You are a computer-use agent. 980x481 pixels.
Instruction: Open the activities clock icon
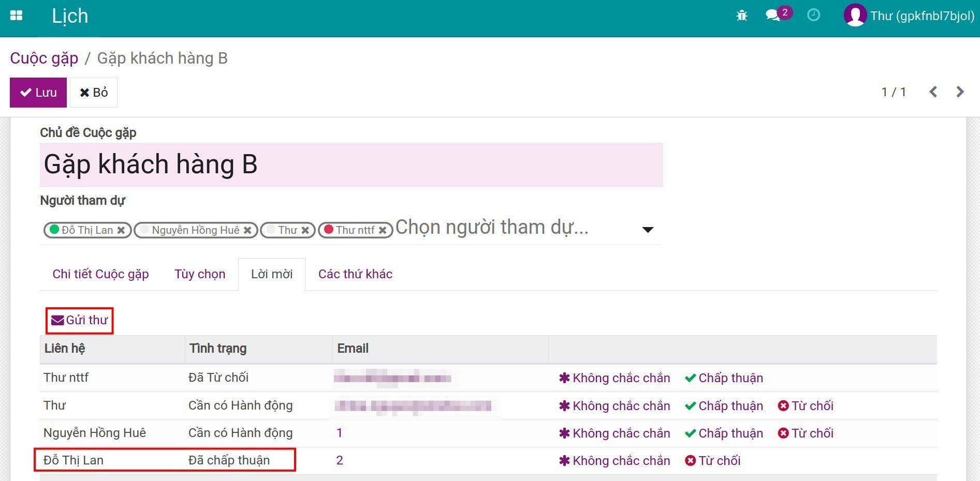pos(813,16)
